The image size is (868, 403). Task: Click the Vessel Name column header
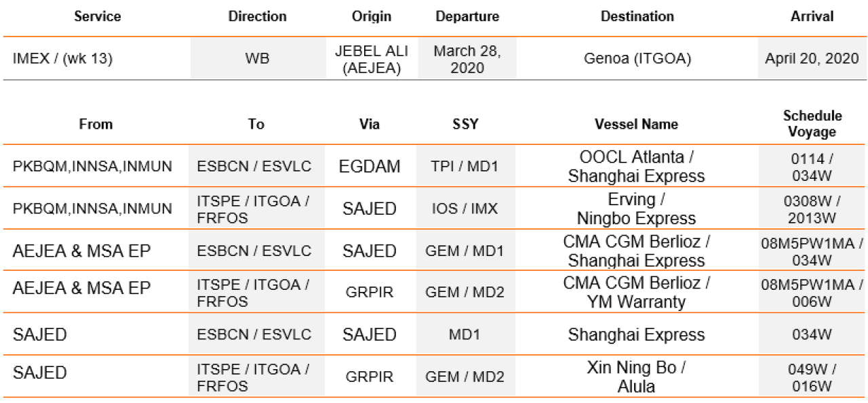click(x=636, y=125)
